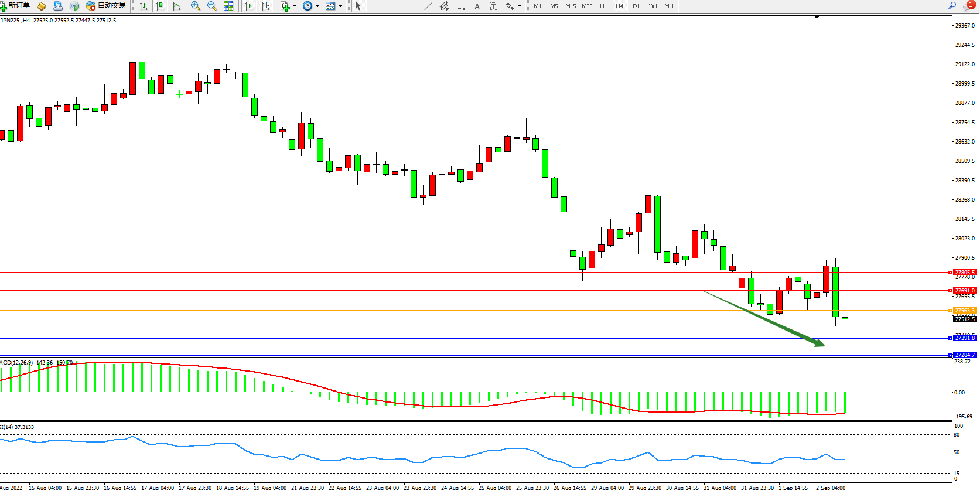Click the orange 27563.3 price level label

point(964,311)
